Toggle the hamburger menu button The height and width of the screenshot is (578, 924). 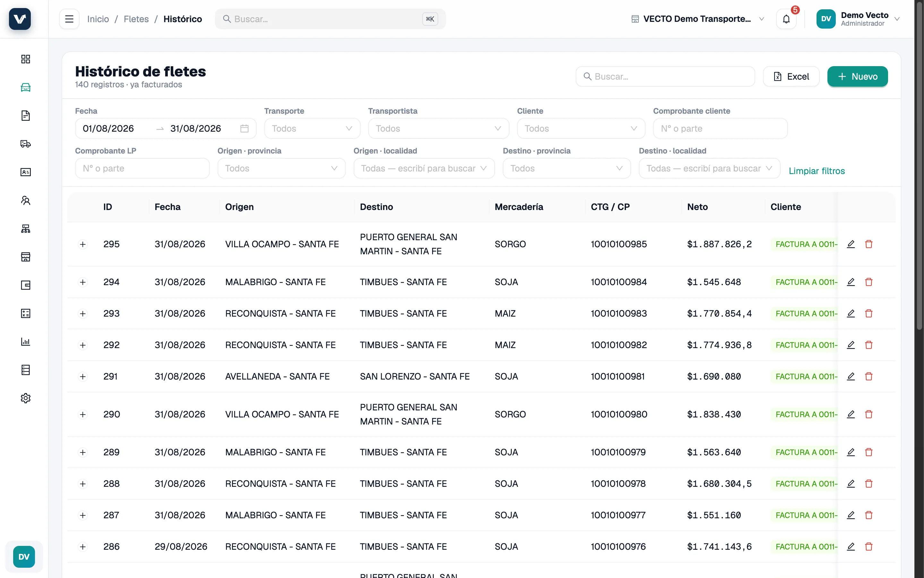coord(69,19)
